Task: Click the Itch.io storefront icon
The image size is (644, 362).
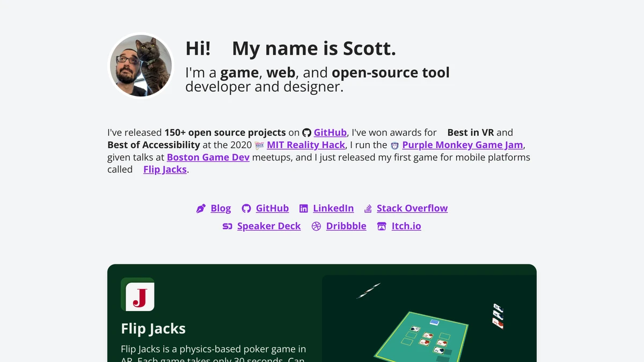Action: tap(382, 226)
